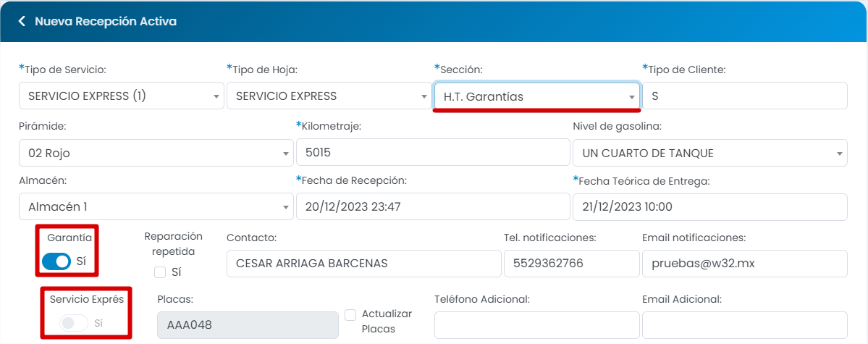Click the Tipo de Cliente field

[744, 96]
